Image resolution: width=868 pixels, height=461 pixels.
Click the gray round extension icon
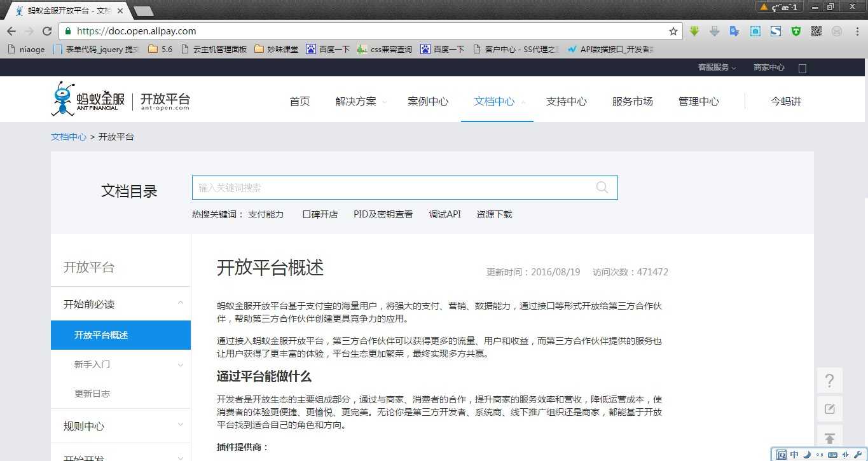pos(837,31)
